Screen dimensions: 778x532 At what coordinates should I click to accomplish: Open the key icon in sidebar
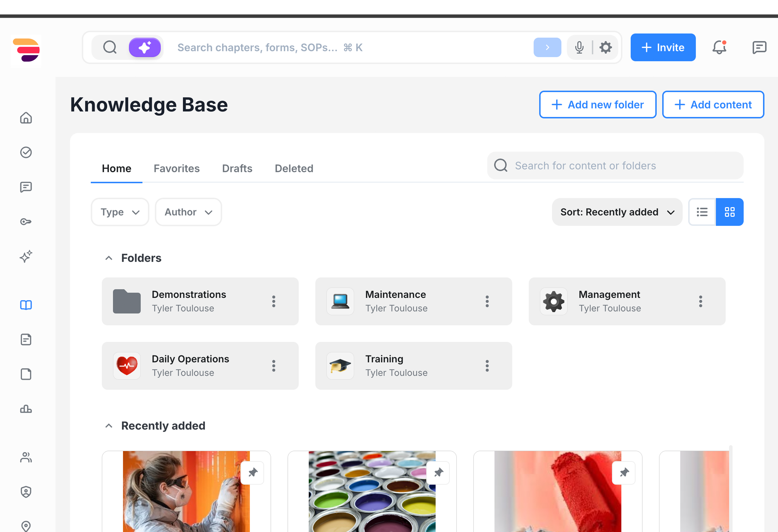[x=26, y=222]
